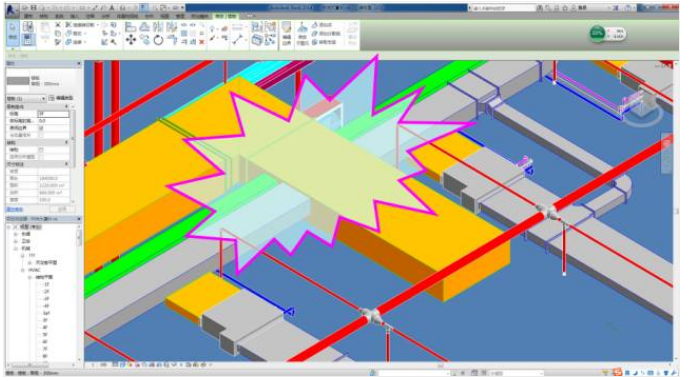
Task: Click the Copy tool in Modify panel
Action: 145,40
